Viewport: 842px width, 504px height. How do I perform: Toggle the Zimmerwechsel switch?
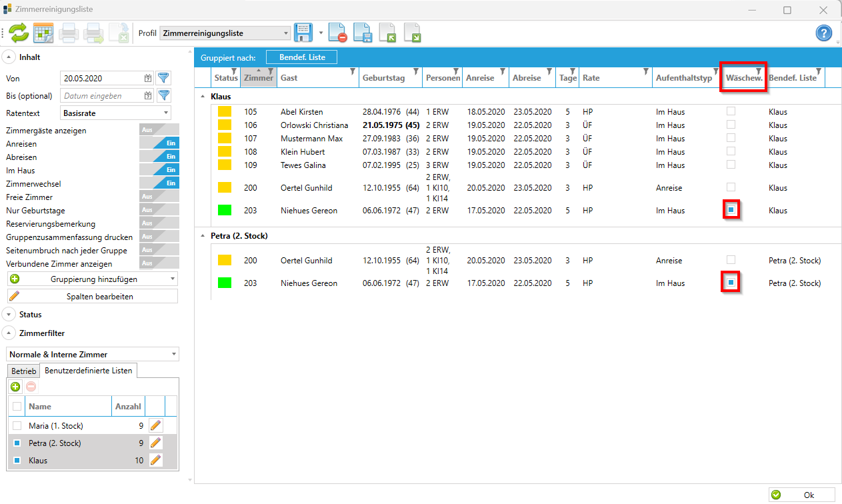pyautogui.click(x=159, y=183)
